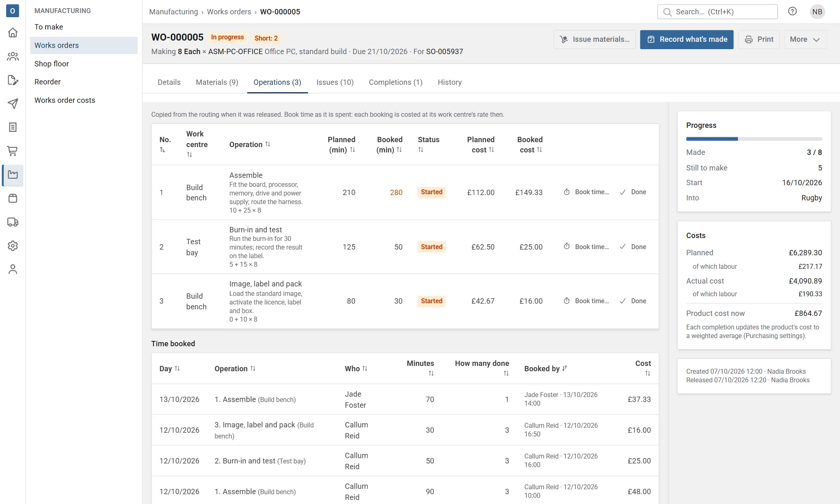Expand the More dropdown menu

pyautogui.click(x=805, y=39)
